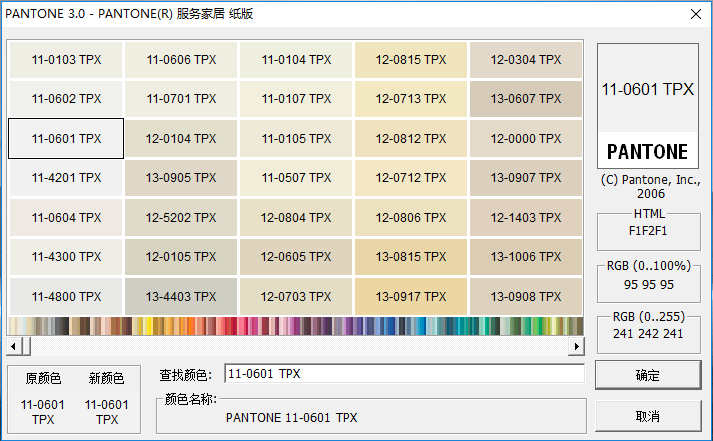
Task: Click the color name PANTONE 11-0601 TPX
Action: pos(291,417)
